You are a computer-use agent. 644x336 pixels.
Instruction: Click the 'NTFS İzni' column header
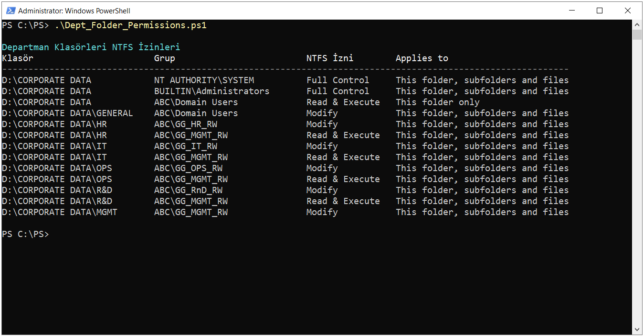330,58
